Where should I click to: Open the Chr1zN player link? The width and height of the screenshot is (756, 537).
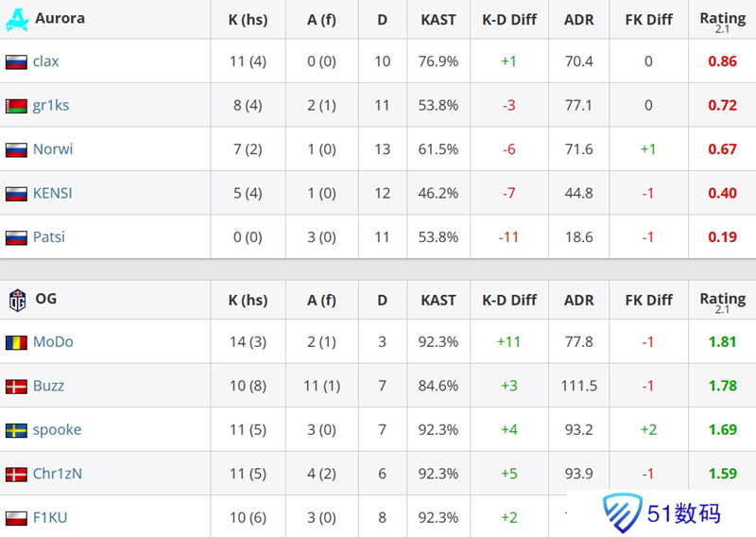click(x=58, y=474)
